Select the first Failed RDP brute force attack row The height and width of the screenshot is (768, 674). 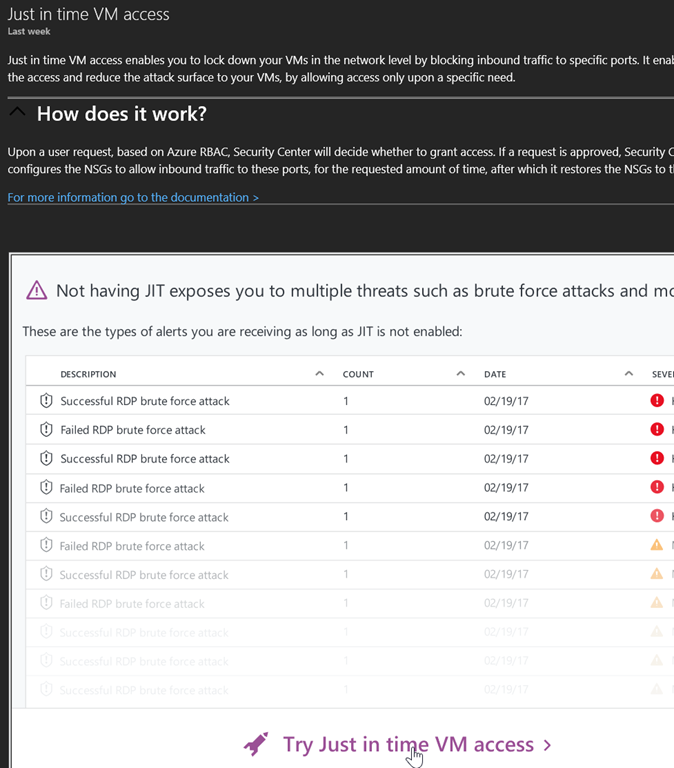[x=133, y=430]
